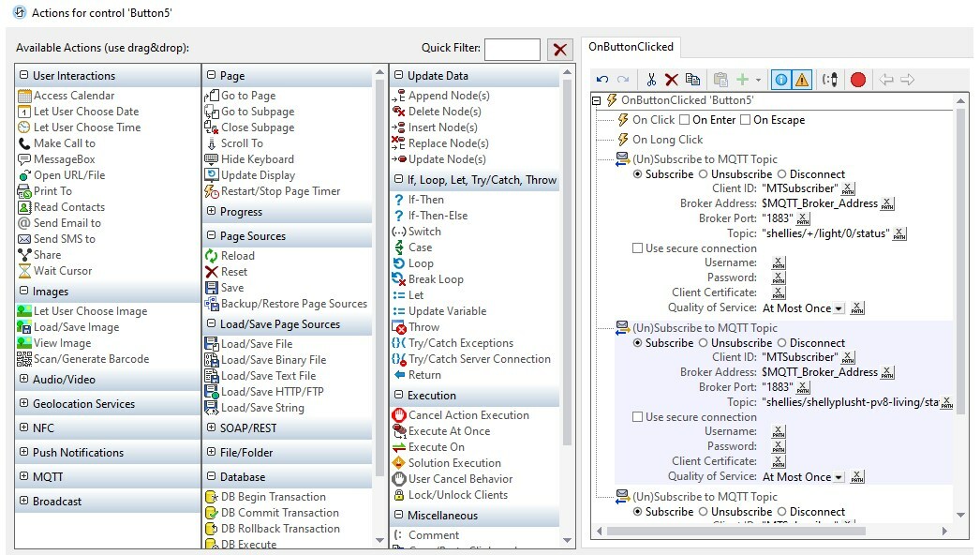Check first Use secure connection box
980x555 pixels.
tap(637, 248)
